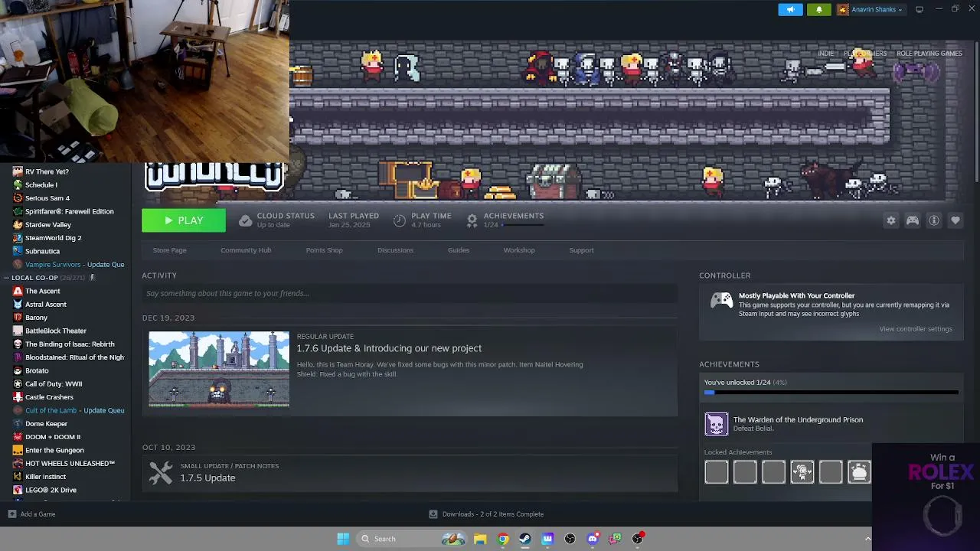Show game info icon

934,220
